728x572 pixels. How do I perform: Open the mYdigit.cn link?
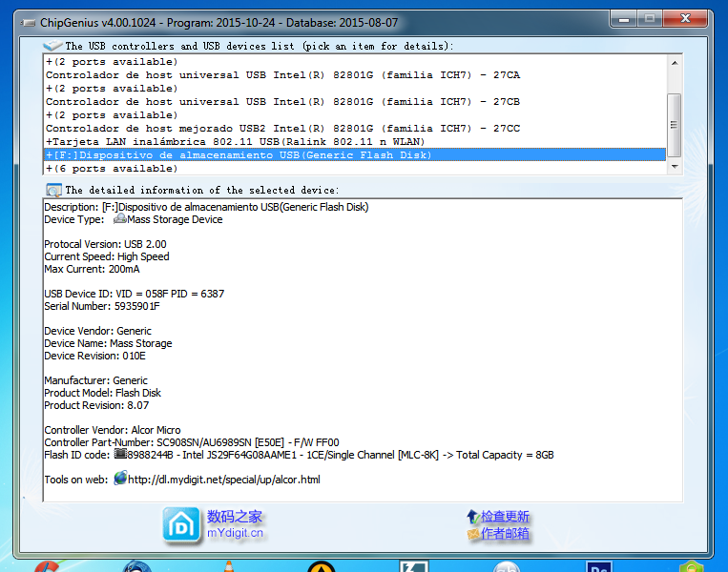235,533
